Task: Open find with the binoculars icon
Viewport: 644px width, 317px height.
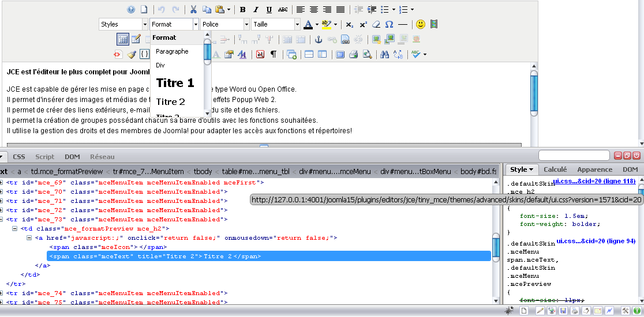Action: point(384,55)
